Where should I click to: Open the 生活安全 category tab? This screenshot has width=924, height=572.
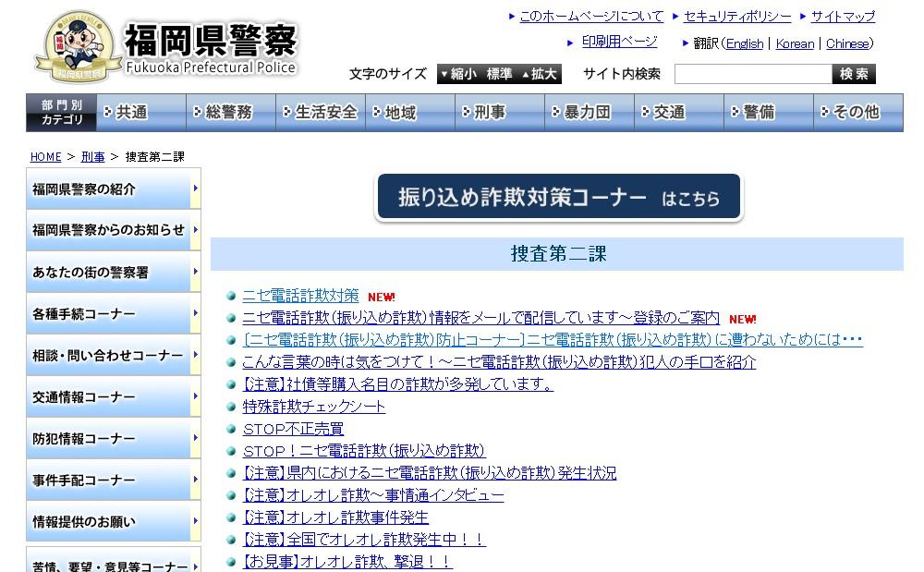pyautogui.click(x=320, y=112)
